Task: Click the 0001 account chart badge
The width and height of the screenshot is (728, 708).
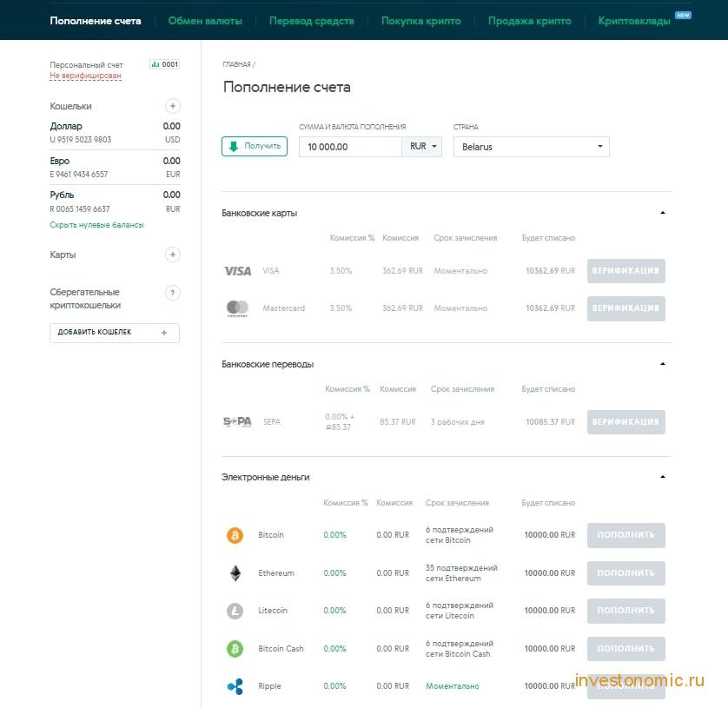Action: 164,64
